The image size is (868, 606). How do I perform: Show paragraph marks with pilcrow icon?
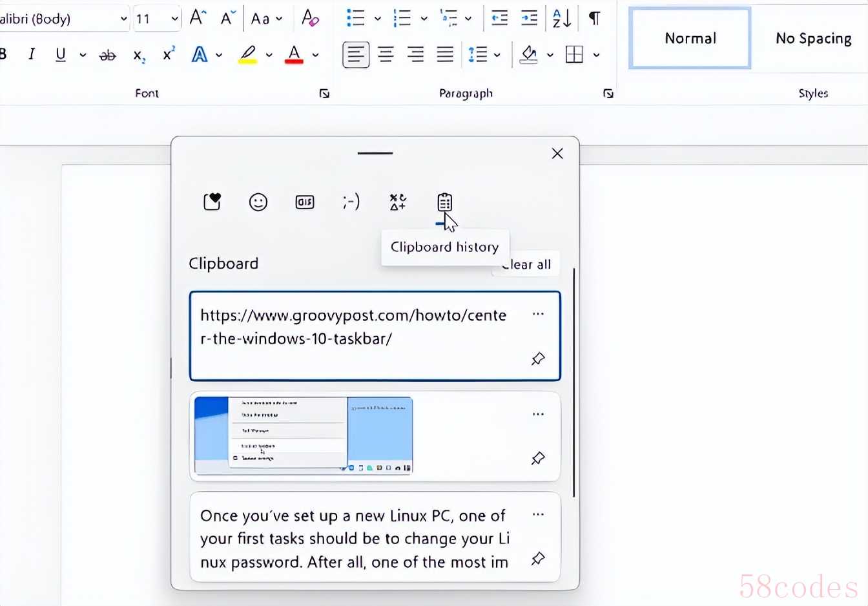click(x=595, y=18)
